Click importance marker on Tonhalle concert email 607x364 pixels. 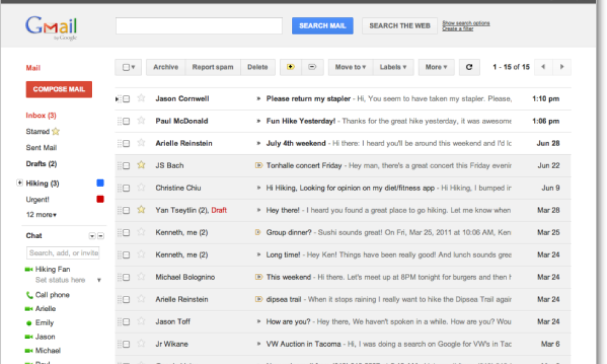click(259, 166)
